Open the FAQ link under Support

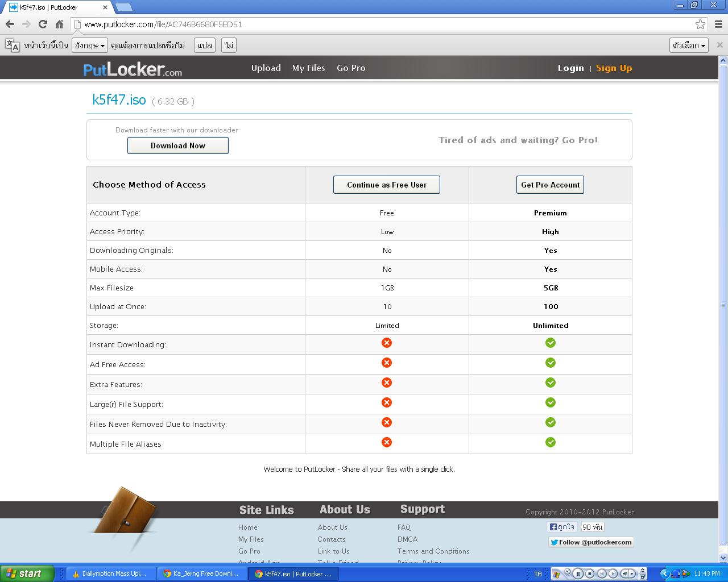(404, 527)
